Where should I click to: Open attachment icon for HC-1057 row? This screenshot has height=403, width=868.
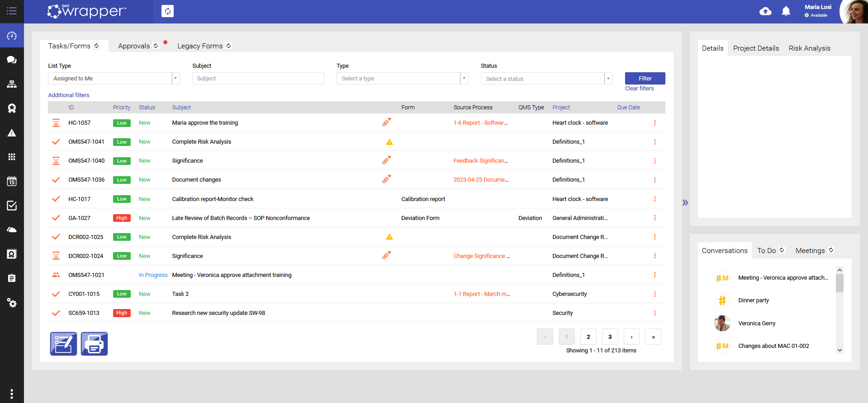pyautogui.click(x=386, y=122)
